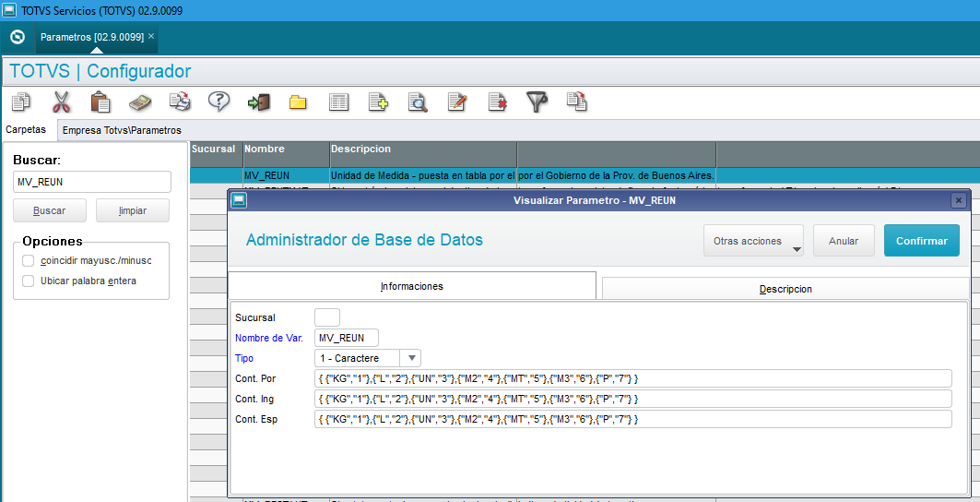This screenshot has width=980, height=502.
Task: Click the dialog title bar icon
Action: point(240,200)
